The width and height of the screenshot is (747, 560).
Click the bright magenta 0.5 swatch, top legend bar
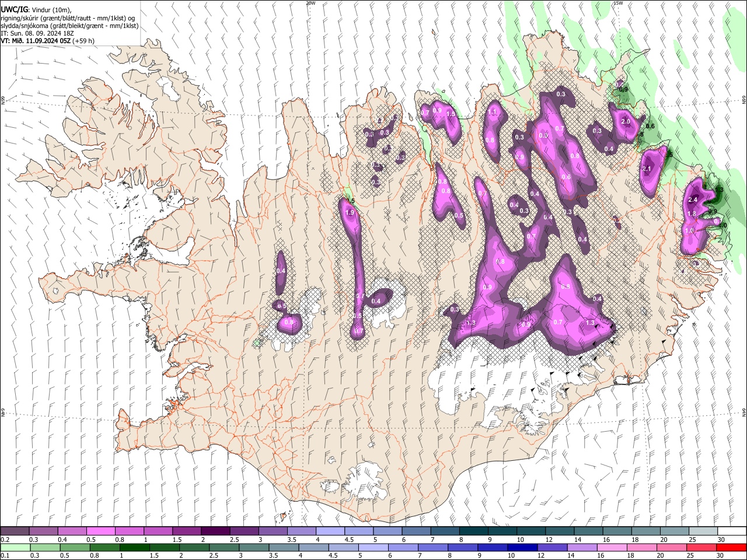[101, 531]
